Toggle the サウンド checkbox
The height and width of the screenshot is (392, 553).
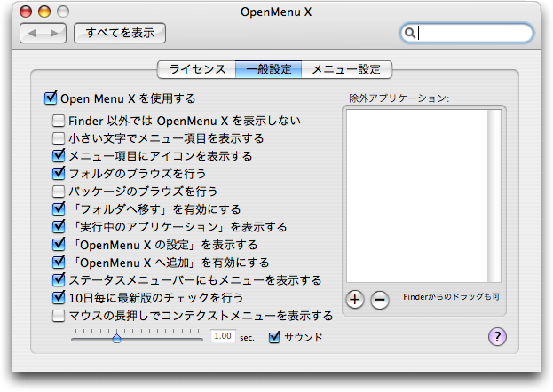coord(274,337)
